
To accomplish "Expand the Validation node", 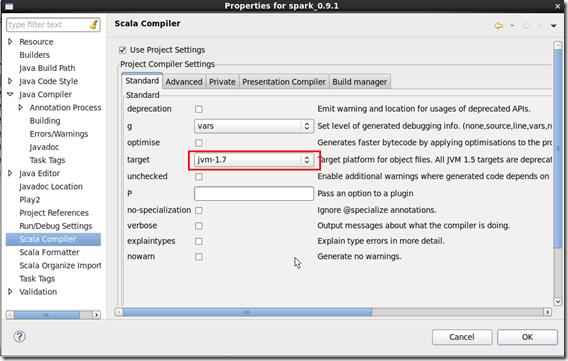I will 10,292.
